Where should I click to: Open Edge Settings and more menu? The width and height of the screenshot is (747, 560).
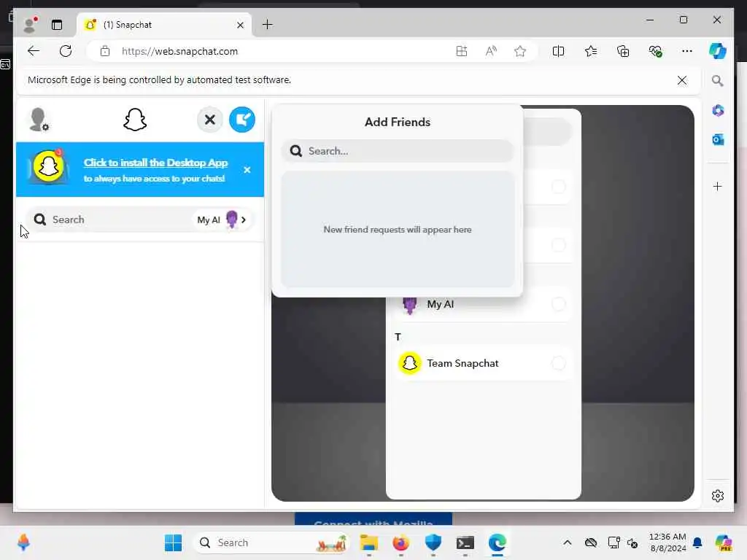[687, 51]
